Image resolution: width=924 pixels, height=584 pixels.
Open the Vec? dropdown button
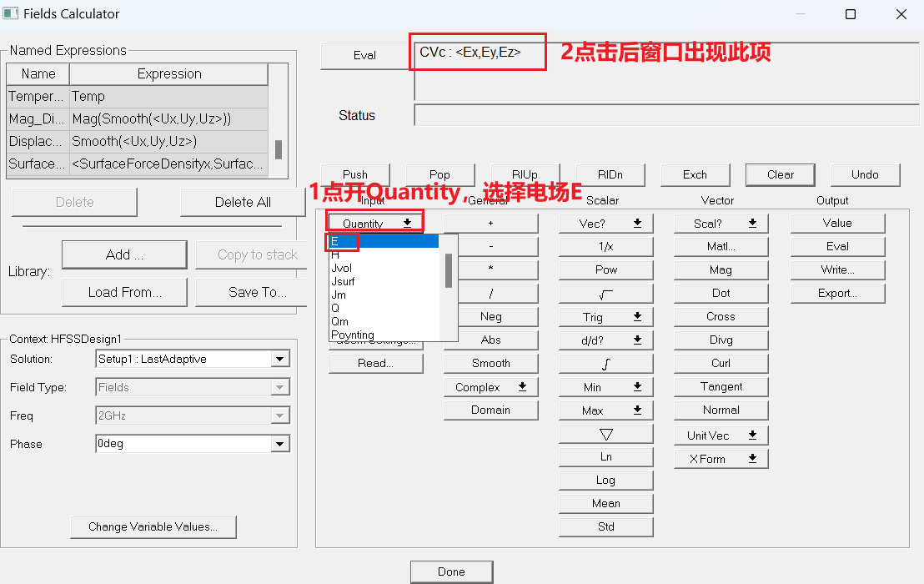pos(605,224)
